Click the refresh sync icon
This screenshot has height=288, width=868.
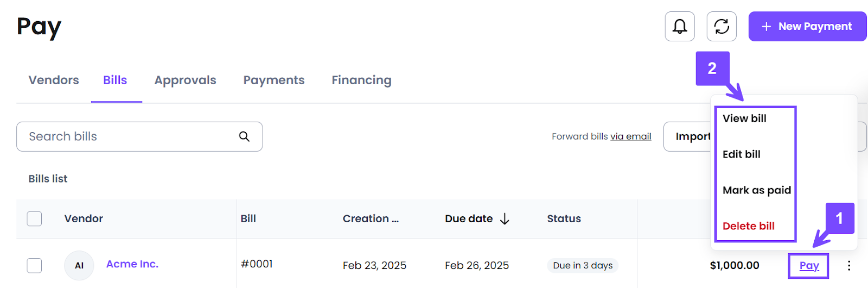(x=722, y=26)
